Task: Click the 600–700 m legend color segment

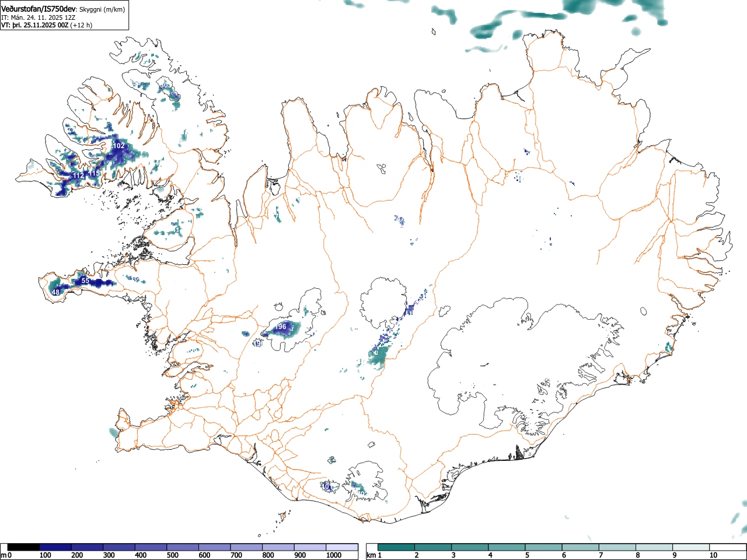Action: [215, 547]
